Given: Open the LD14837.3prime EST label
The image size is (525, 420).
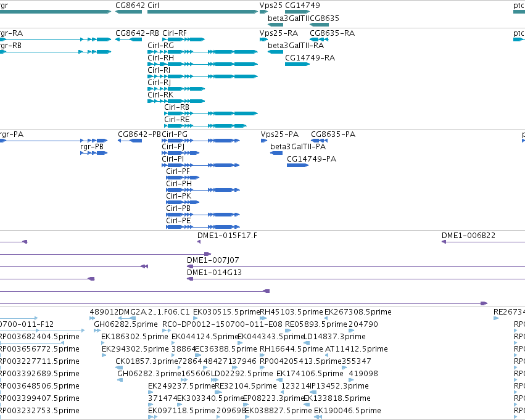Looking at the screenshot, I should (x=334, y=337).
